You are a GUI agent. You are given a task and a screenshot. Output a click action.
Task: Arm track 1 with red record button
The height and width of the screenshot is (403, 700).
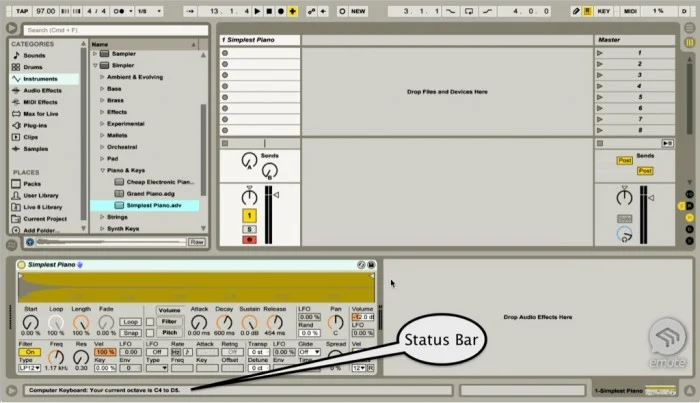(x=250, y=240)
